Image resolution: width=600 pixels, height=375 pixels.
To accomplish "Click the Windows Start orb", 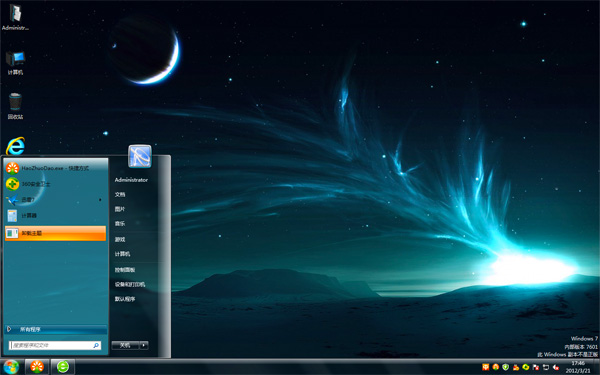I will click(x=11, y=367).
